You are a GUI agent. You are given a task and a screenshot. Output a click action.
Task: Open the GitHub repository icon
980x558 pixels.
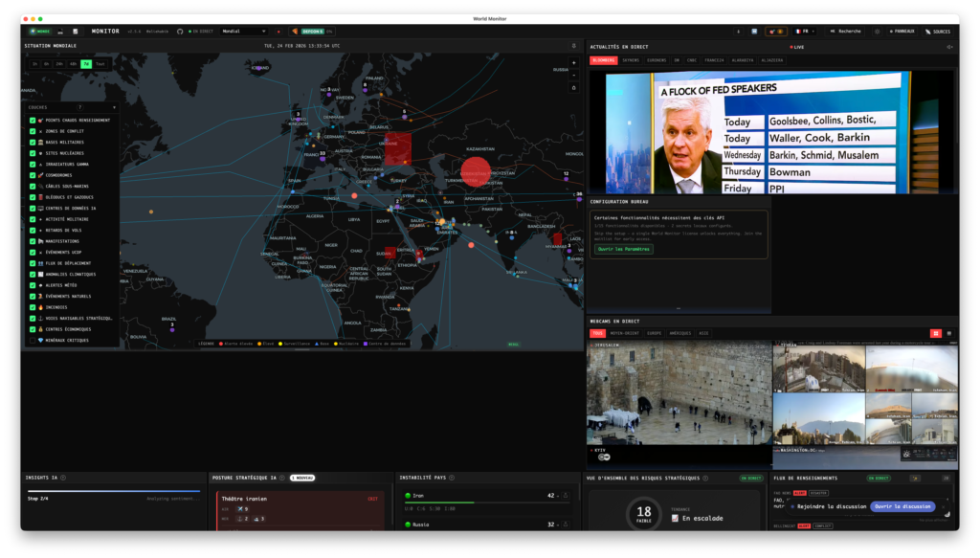pos(180,31)
